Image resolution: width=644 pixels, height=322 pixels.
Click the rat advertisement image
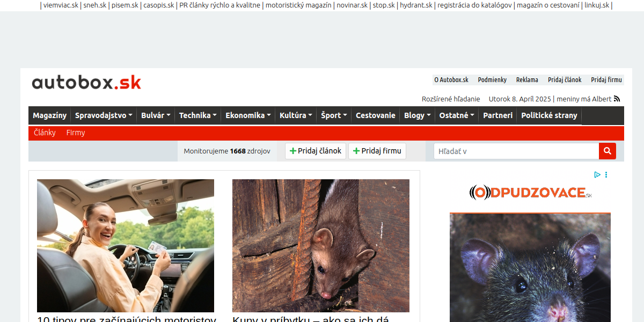click(530, 268)
